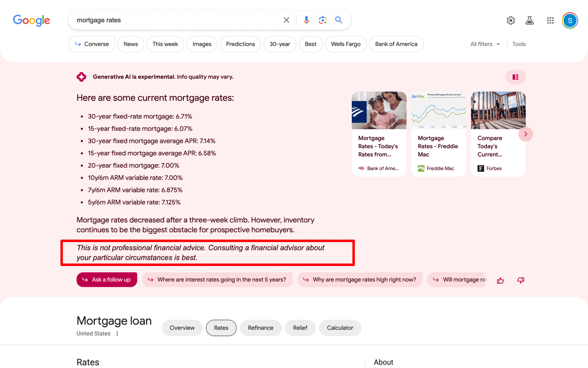This screenshot has height=368, width=588.
Task: Open the All filters dropdown
Action: (x=485, y=44)
